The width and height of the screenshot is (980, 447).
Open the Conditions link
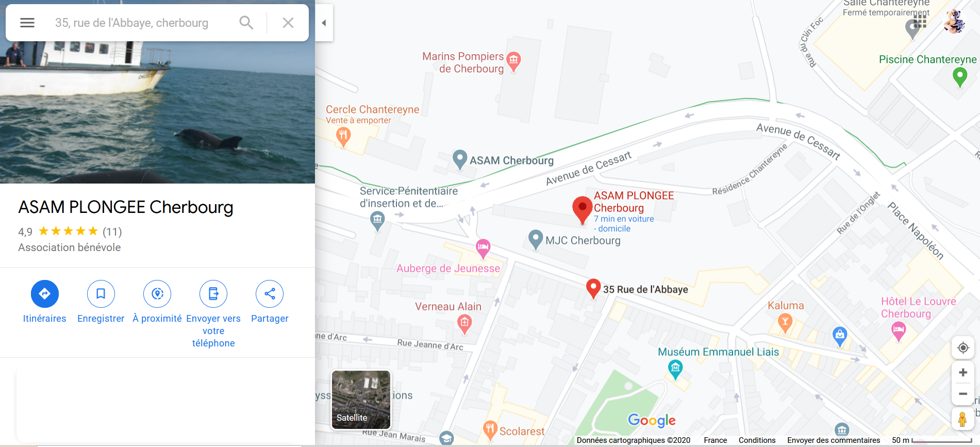pyautogui.click(x=757, y=440)
